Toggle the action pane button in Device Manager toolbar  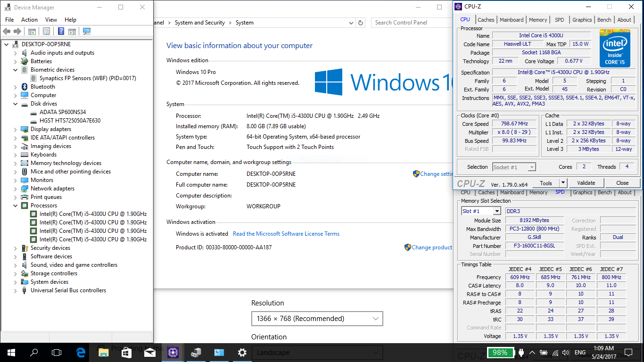72,31
